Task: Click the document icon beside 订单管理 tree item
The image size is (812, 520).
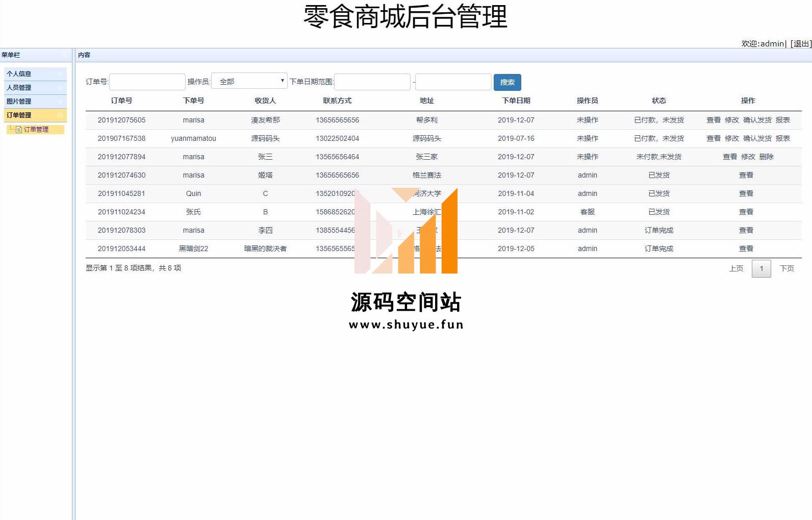Action: [19, 130]
